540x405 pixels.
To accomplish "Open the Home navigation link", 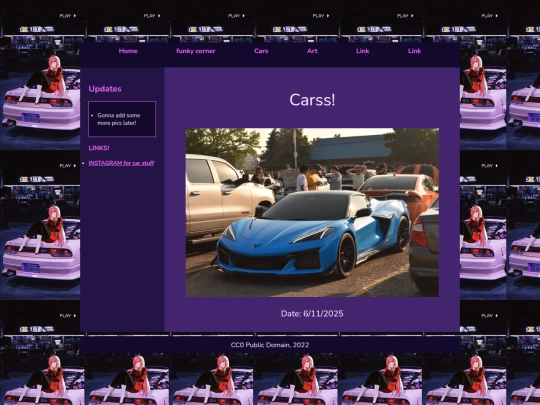I will coord(128,51).
